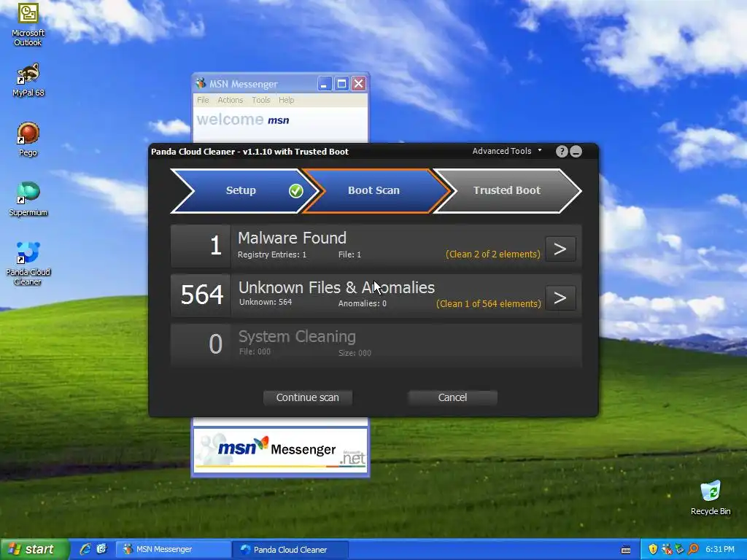Screen dimensions: 747x560
Task: Click the MSN Messenger title bar icon
Action: (x=201, y=84)
